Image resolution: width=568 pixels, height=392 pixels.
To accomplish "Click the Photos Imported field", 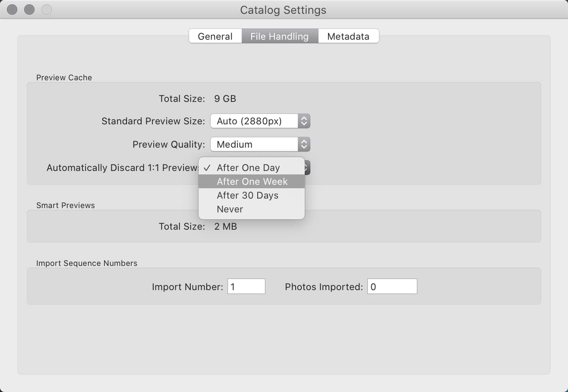I will pyautogui.click(x=392, y=286).
